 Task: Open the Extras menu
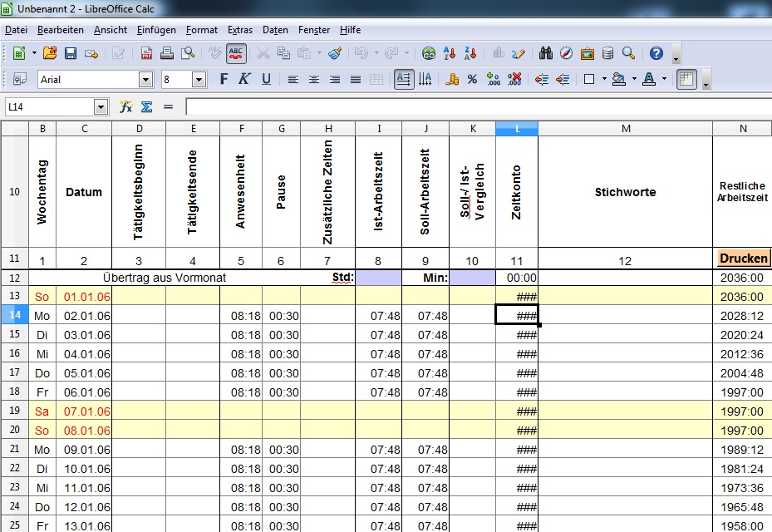point(240,30)
